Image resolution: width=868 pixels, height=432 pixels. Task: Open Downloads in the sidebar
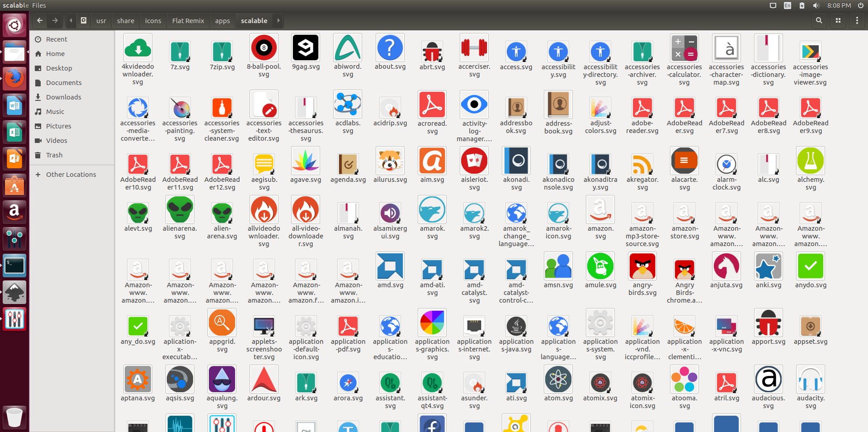(63, 97)
